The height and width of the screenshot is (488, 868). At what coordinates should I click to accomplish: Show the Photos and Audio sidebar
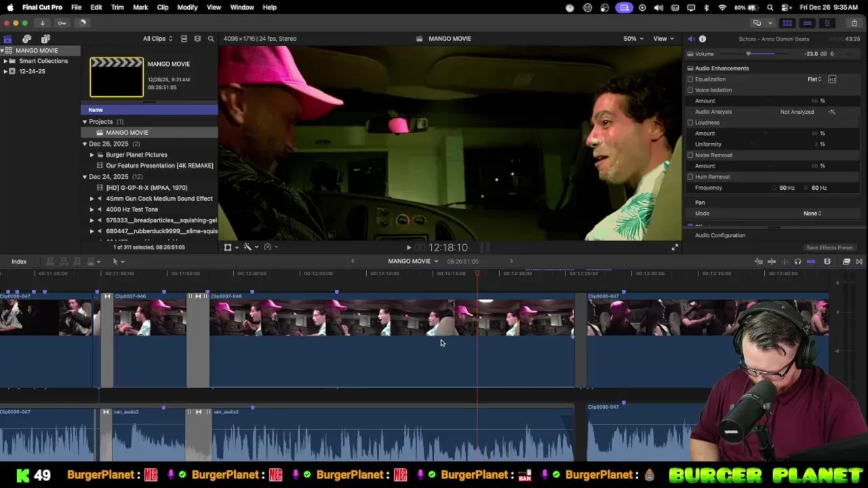(26, 39)
